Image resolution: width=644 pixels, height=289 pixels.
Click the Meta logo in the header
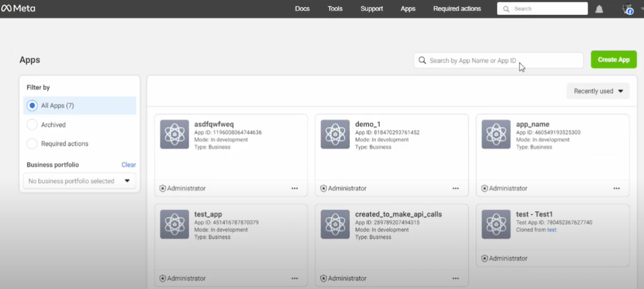(x=18, y=8)
